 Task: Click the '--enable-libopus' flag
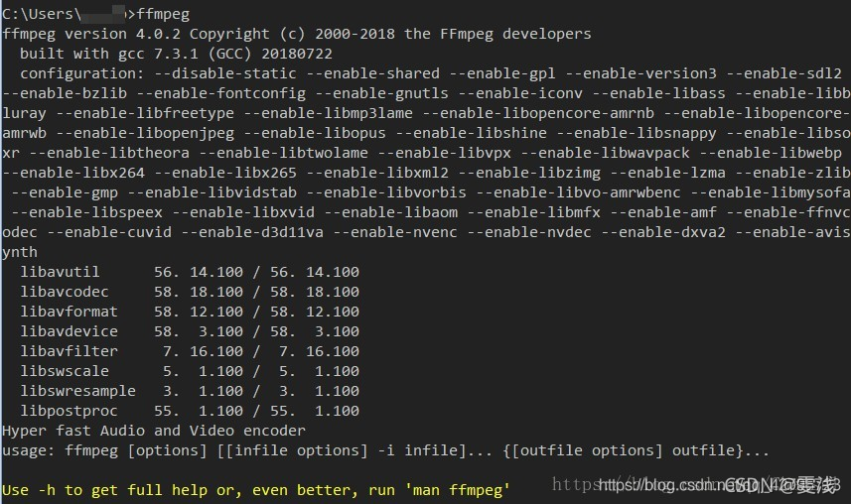[315, 133]
